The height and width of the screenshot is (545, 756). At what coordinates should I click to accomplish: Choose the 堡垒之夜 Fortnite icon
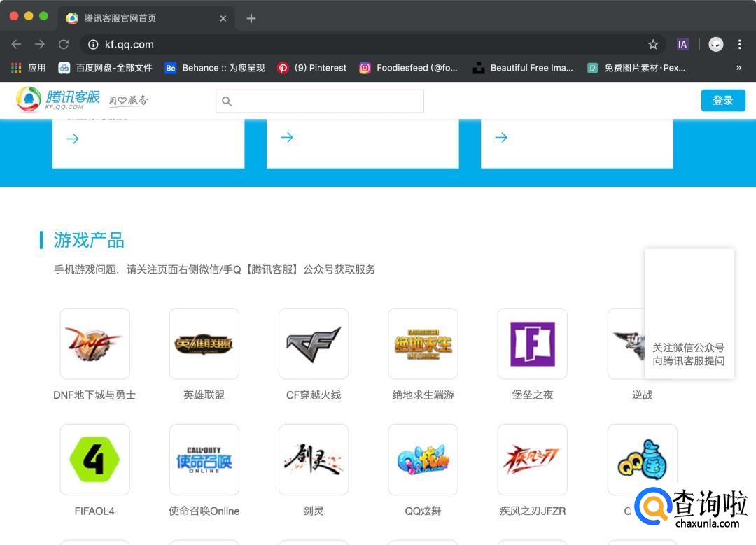coord(532,344)
